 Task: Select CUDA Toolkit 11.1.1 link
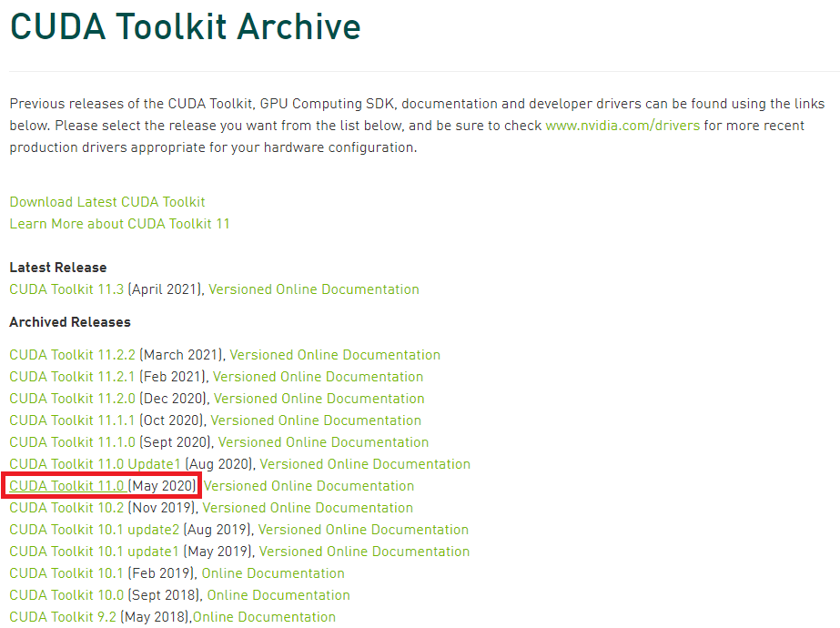tap(72, 420)
